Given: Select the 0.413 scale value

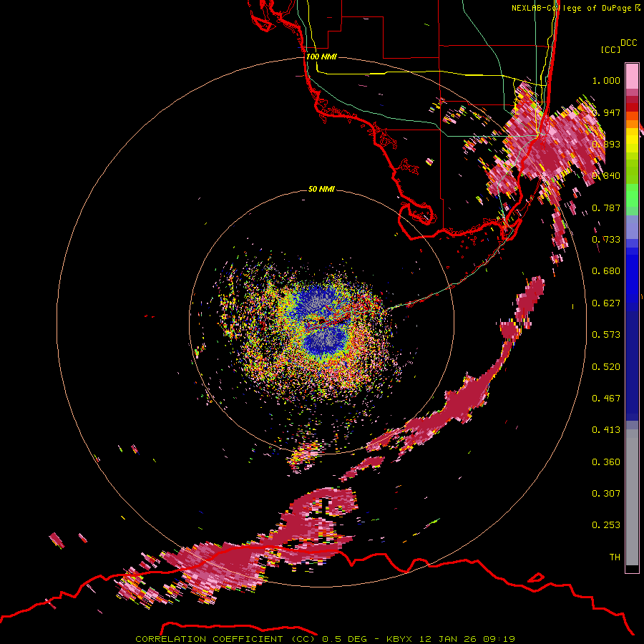Looking at the screenshot, I should point(606,430).
